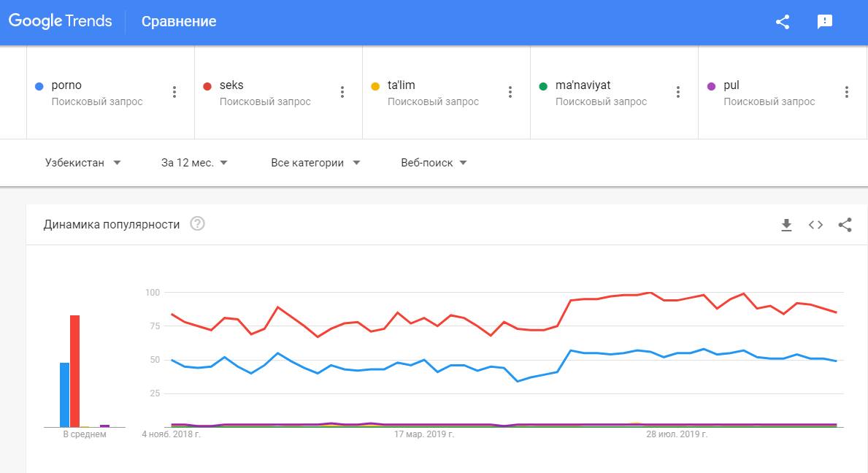Open the help icon beside Динамика популярности
Viewport: 868px width, 473px height.
[x=197, y=224]
